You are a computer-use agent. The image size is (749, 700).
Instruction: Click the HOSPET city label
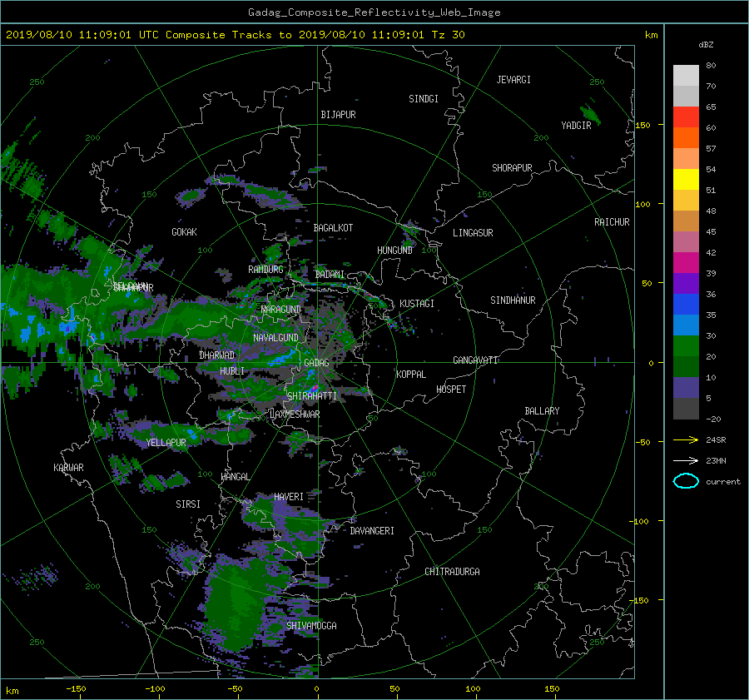[x=451, y=390]
